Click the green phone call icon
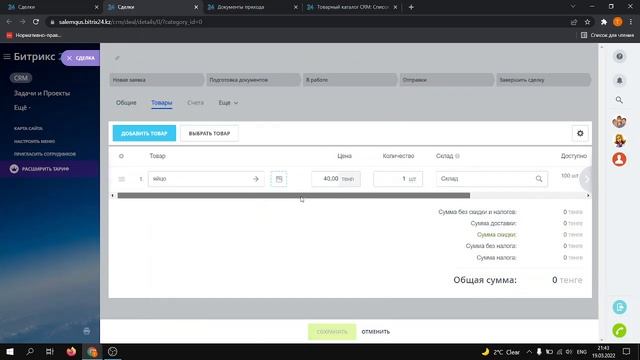Viewport: 640px width, 360px height. 619,330
